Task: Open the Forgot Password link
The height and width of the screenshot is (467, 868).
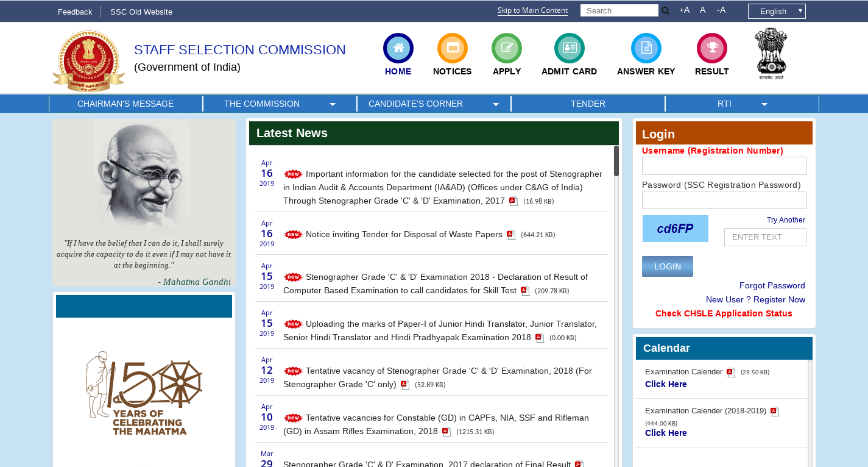Action: (x=772, y=285)
